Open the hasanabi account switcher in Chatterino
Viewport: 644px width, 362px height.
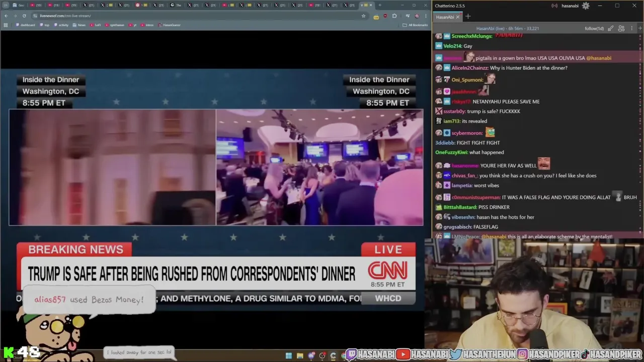(570, 6)
